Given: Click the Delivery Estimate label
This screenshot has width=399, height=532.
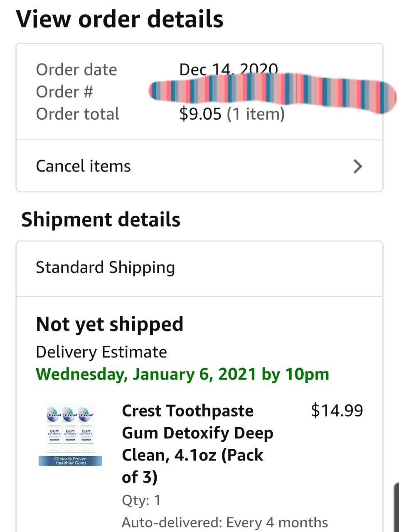Looking at the screenshot, I should point(101,352).
